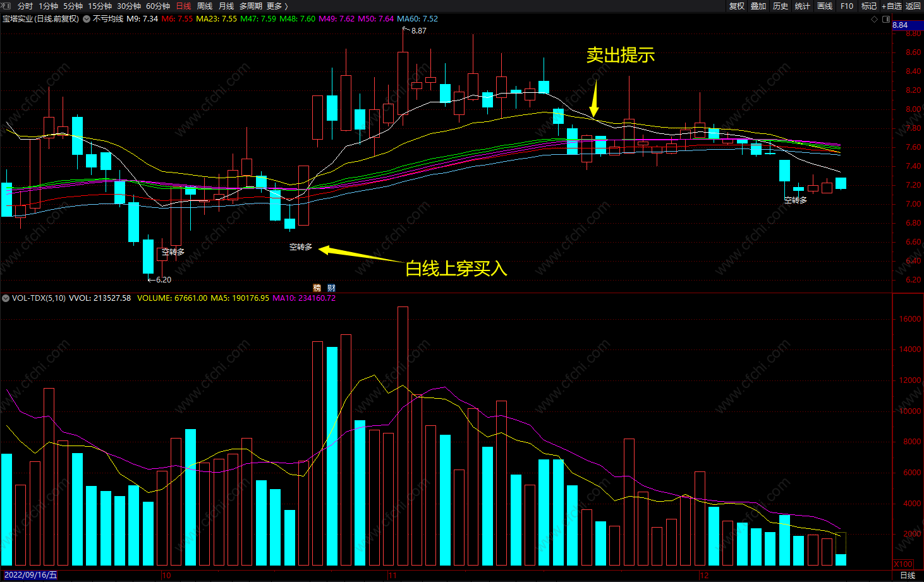This screenshot has height=582, width=924.
Task: Click the last 空转多 signal near December
Action: click(796, 200)
